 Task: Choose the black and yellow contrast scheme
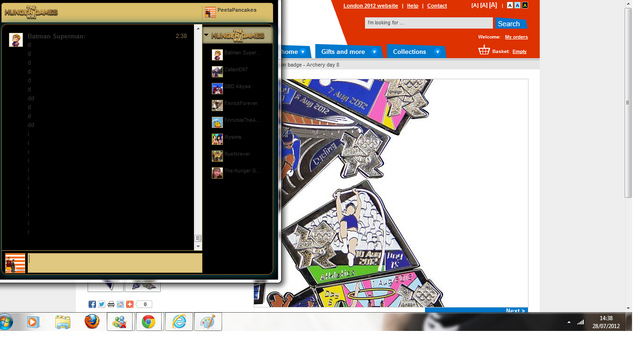click(525, 5)
